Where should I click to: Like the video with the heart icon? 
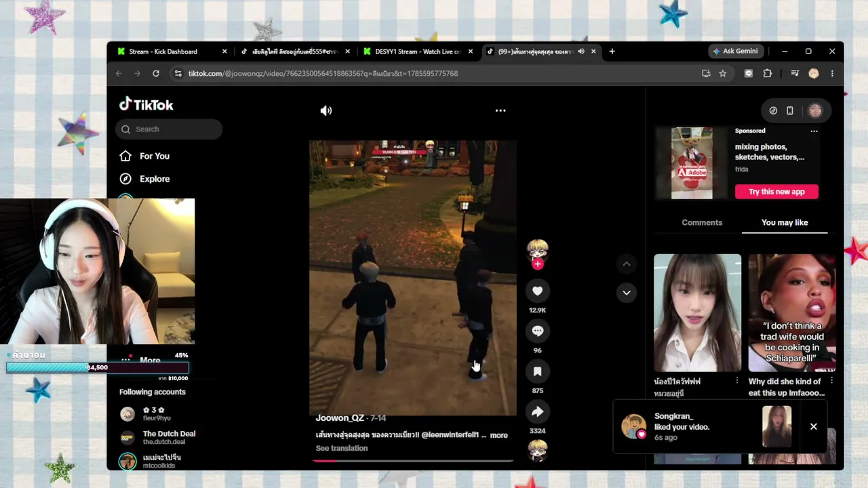pos(537,291)
